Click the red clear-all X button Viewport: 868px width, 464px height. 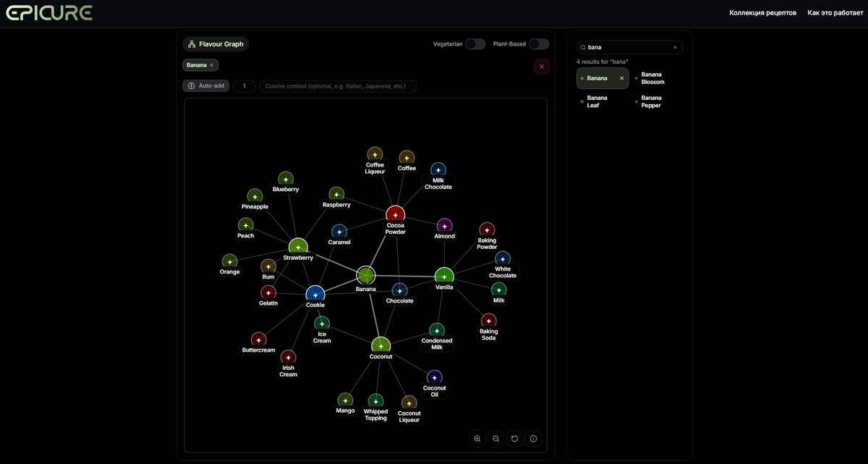(542, 67)
